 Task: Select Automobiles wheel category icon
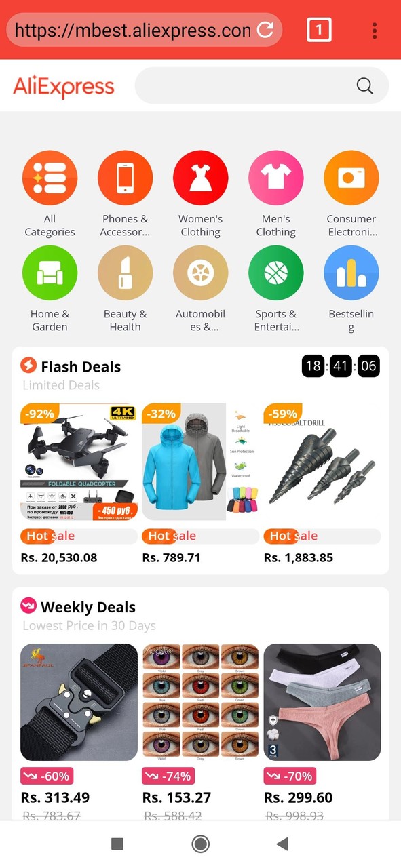tap(200, 273)
